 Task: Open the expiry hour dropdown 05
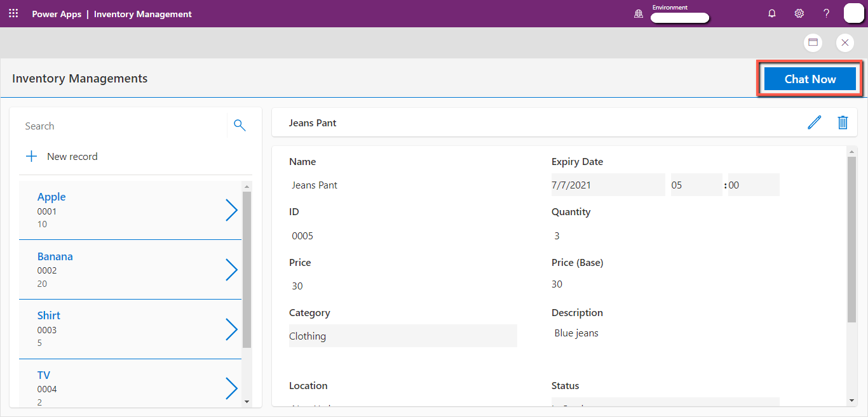[696, 185]
